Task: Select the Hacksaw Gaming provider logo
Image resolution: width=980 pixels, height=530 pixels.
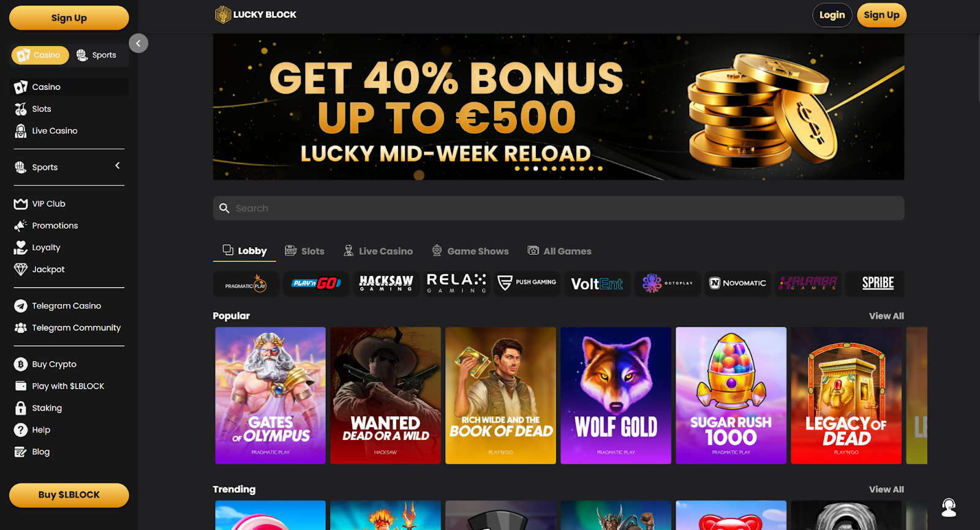Action: [386, 284]
